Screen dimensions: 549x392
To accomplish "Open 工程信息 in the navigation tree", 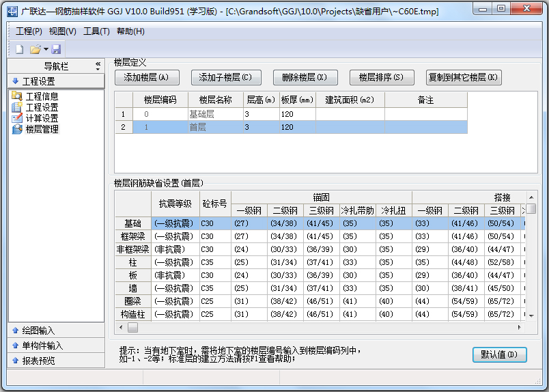I will [42, 96].
